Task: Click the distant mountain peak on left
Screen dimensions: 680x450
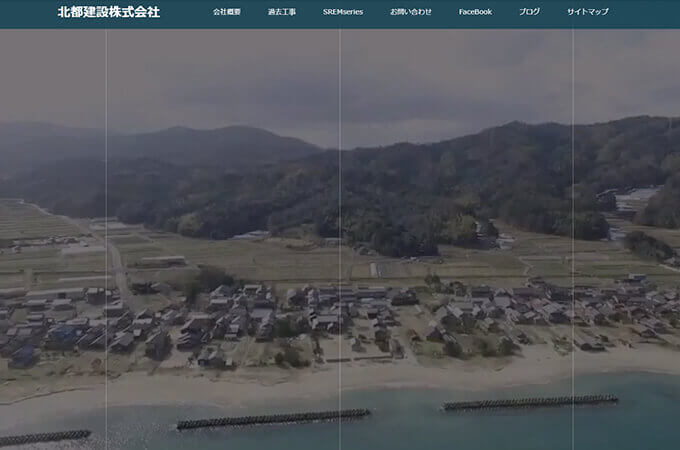Action: click(x=178, y=133)
